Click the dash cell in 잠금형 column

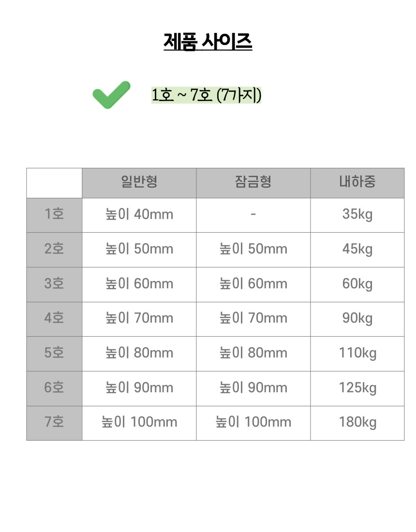(x=253, y=214)
